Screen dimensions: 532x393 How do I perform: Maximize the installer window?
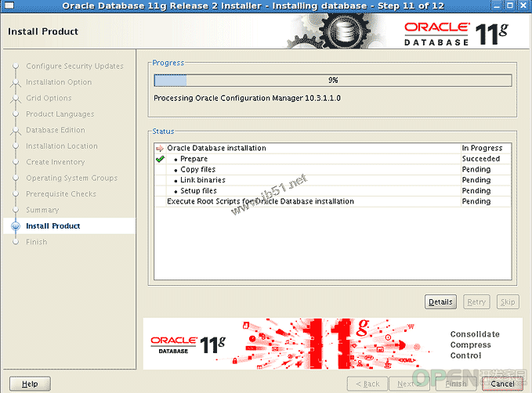[x=510, y=5]
